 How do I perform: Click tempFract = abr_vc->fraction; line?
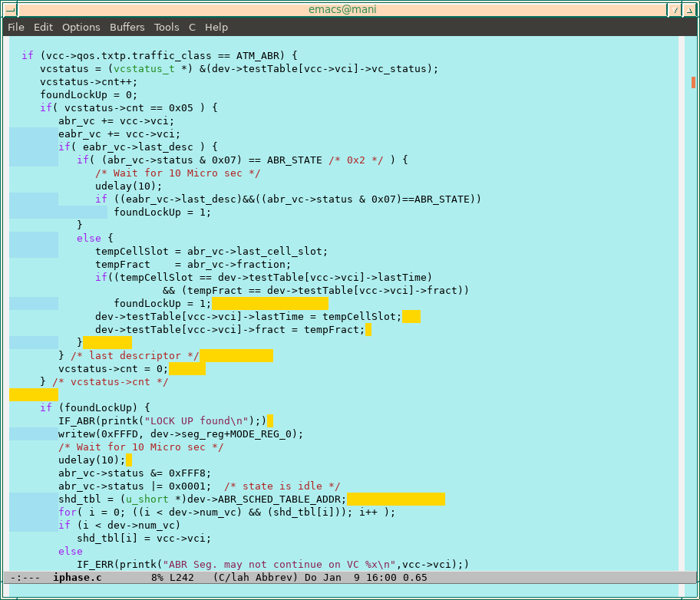click(x=193, y=264)
